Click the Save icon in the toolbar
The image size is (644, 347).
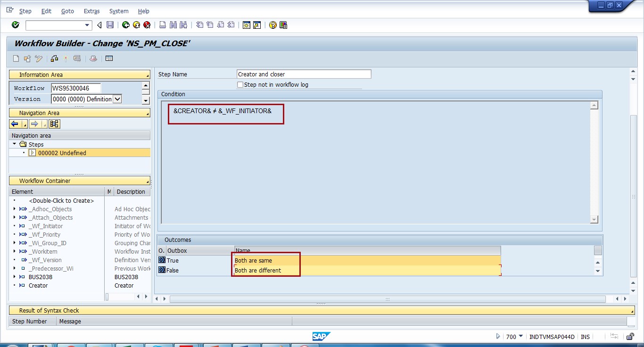tap(110, 25)
